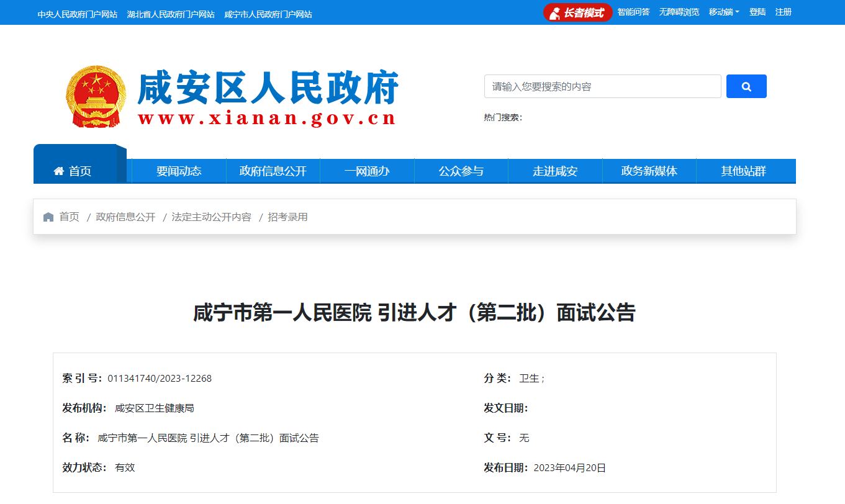
Task: Click the 咸安区人民政府 site title
Action: pyautogui.click(x=268, y=88)
